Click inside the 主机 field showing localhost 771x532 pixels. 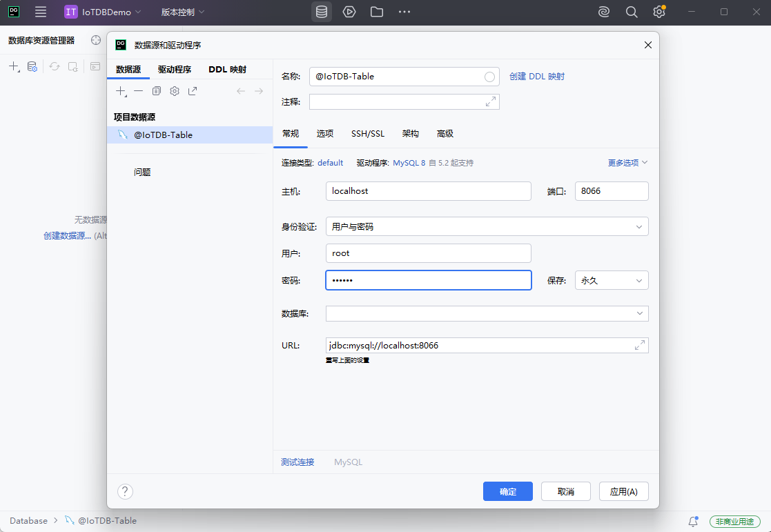pyautogui.click(x=428, y=190)
